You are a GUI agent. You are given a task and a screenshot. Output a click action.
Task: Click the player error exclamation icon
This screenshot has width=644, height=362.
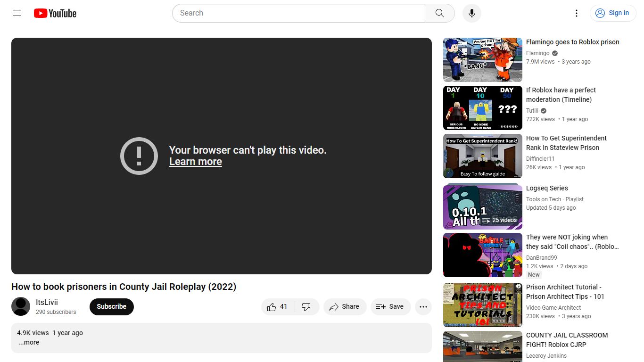click(x=139, y=156)
